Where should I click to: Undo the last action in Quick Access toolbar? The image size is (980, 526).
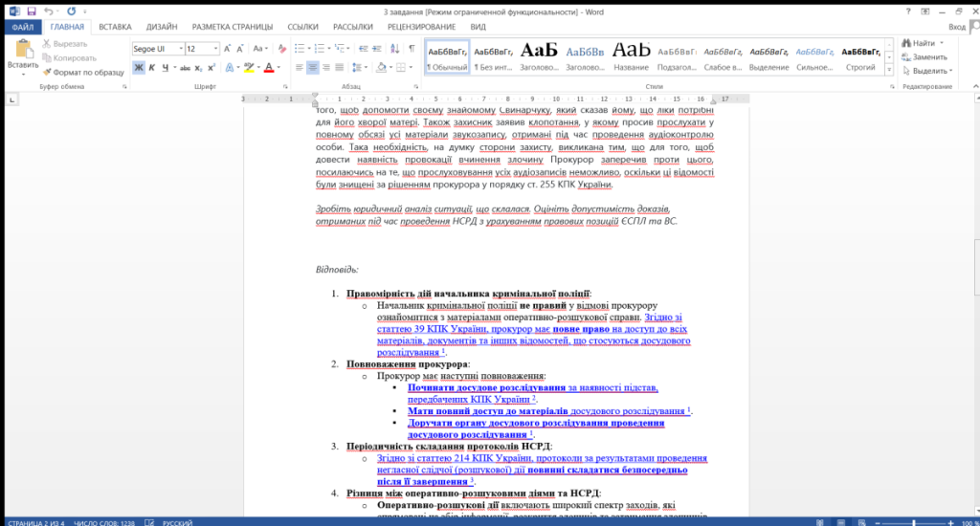[x=48, y=11]
